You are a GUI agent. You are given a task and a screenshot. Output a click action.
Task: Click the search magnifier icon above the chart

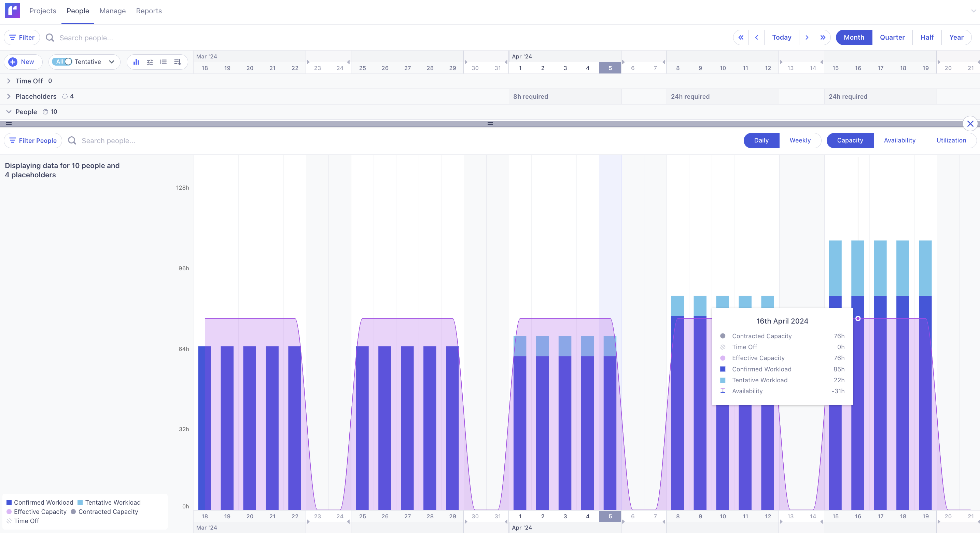tap(72, 140)
